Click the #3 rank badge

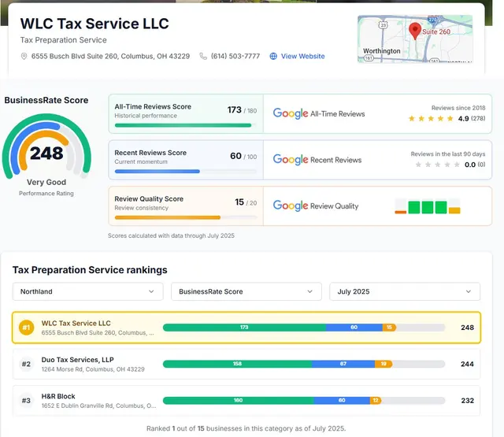pyautogui.click(x=26, y=400)
